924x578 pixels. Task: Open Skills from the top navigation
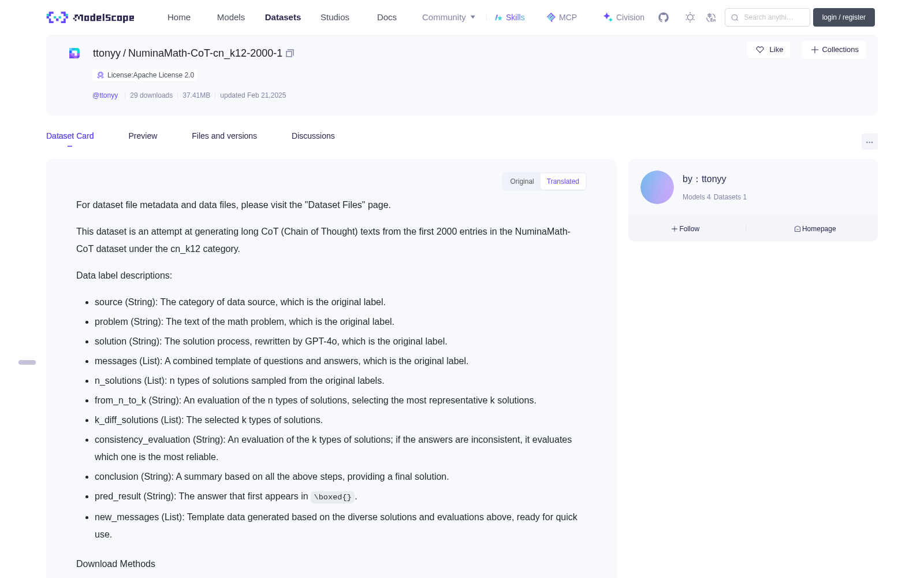coord(509,17)
